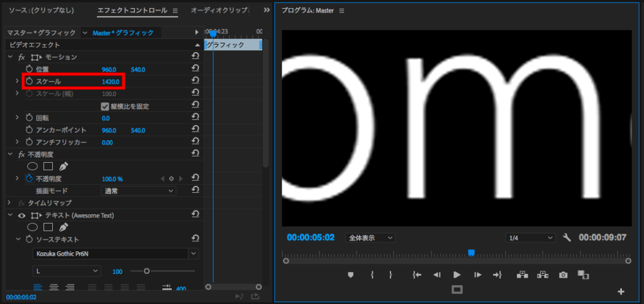Switch to the オーディオクリップ tab

tap(219, 10)
